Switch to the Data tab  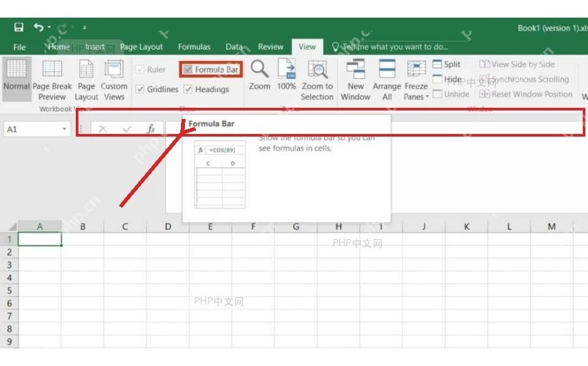pyautogui.click(x=234, y=47)
